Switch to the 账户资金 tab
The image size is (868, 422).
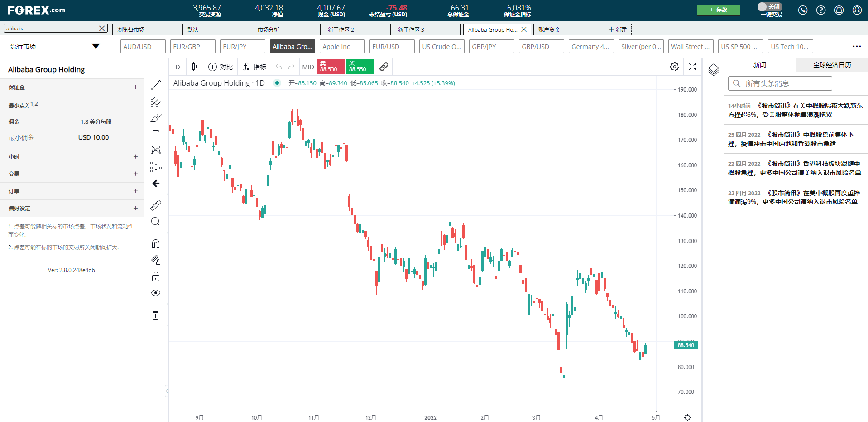567,29
